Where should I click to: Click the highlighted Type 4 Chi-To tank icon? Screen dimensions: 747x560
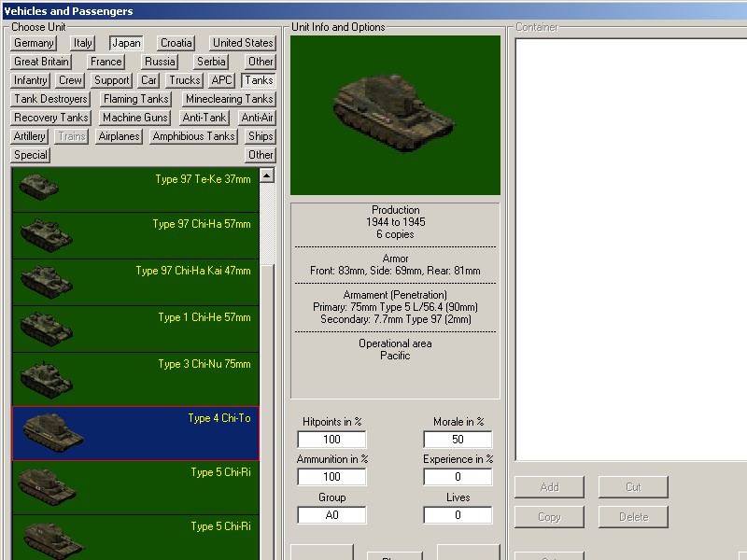(51, 433)
